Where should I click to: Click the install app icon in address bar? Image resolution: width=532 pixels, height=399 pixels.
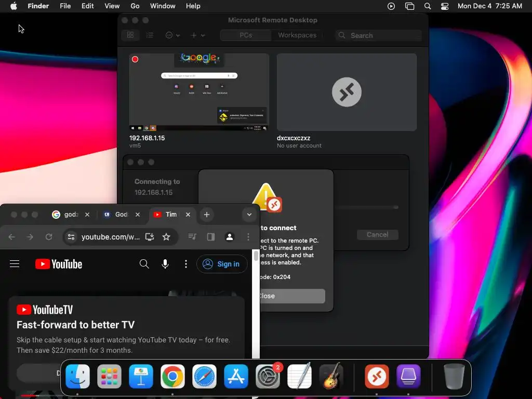tap(150, 237)
